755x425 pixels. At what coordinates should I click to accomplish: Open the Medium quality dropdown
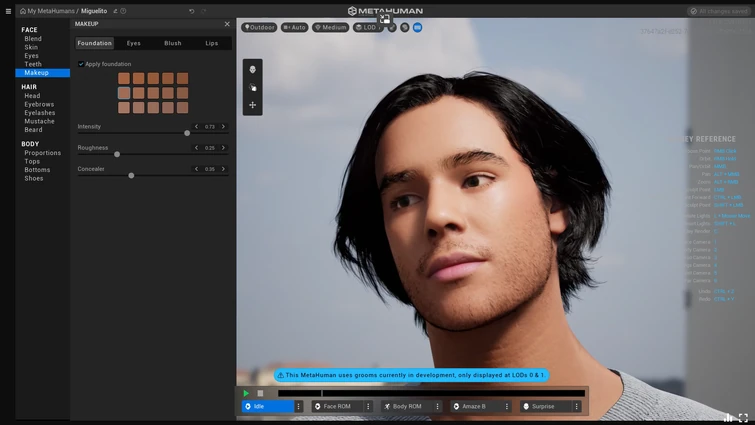[330, 28]
